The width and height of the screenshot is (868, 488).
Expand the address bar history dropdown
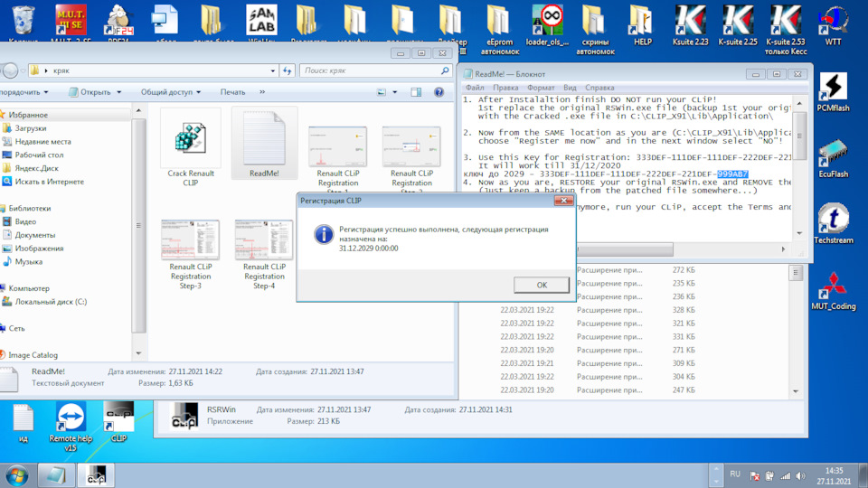[272, 70]
